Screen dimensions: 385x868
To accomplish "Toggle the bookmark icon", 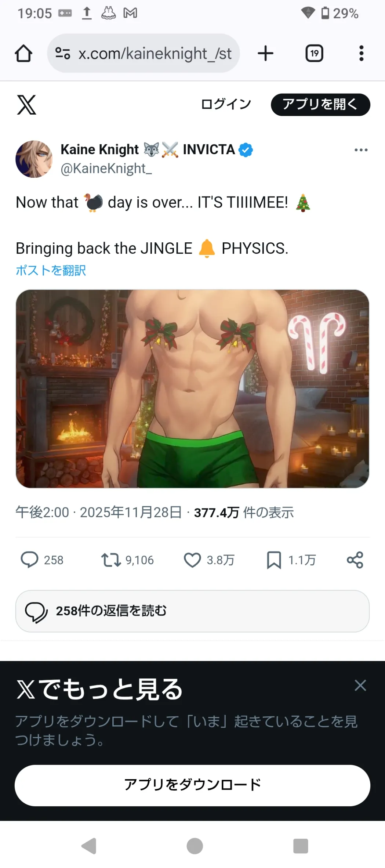I will [274, 560].
